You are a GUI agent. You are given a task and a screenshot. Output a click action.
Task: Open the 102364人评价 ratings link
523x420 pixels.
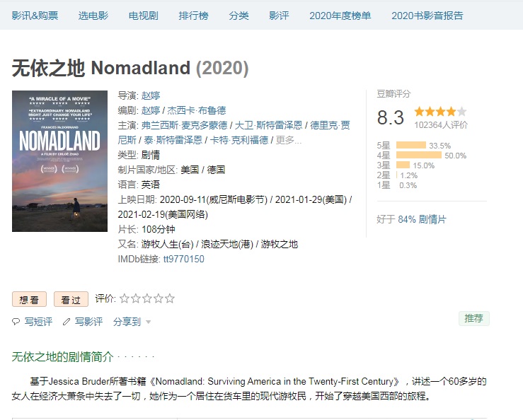pos(441,124)
